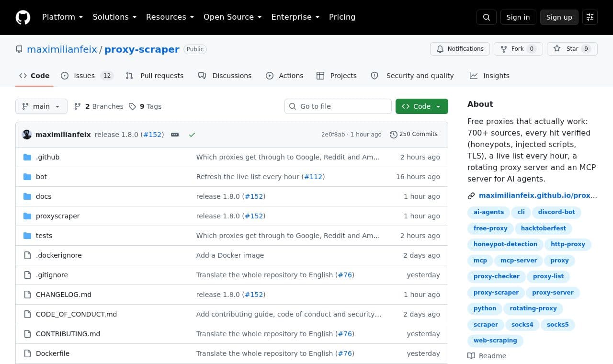This screenshot has width=613, height=364.
Task: Click the .dockerignore file icon
Action: coord(27,255)
